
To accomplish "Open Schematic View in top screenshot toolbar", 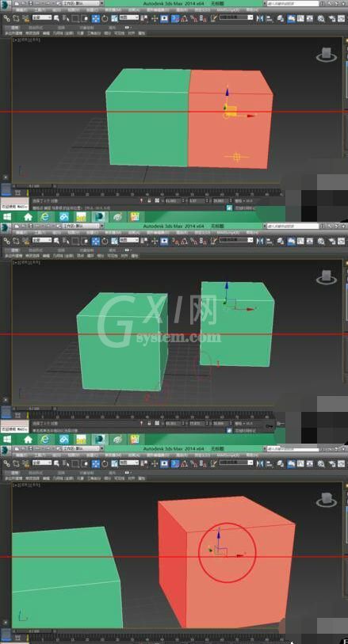I will click(310, 18).
